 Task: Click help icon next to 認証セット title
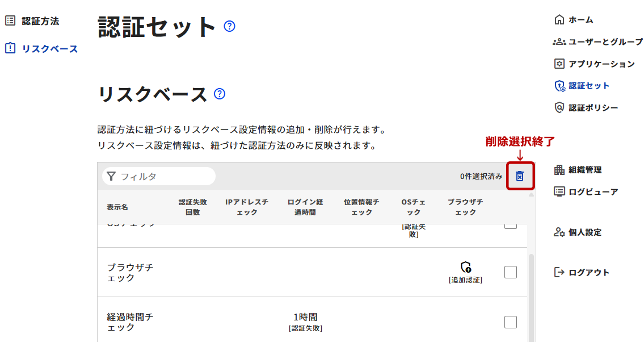point(229,26)
